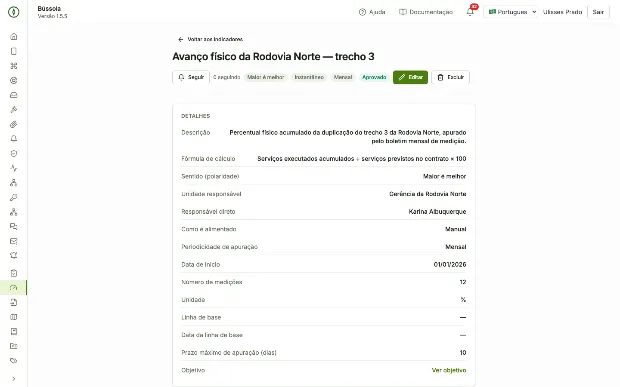Click the Mensal tag in header
The width and height of the screenshot is (620, 387).
[x=343, y=77]
